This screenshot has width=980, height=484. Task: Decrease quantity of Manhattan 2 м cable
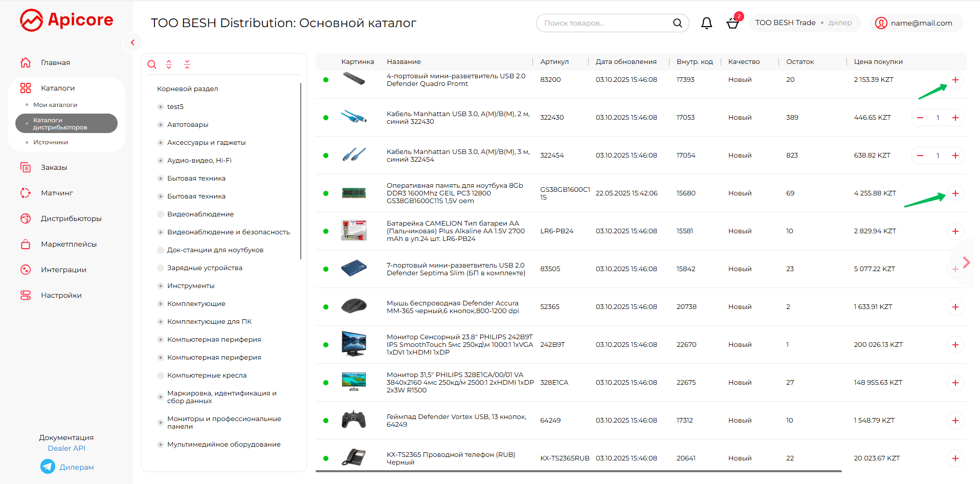click(920, 118)
